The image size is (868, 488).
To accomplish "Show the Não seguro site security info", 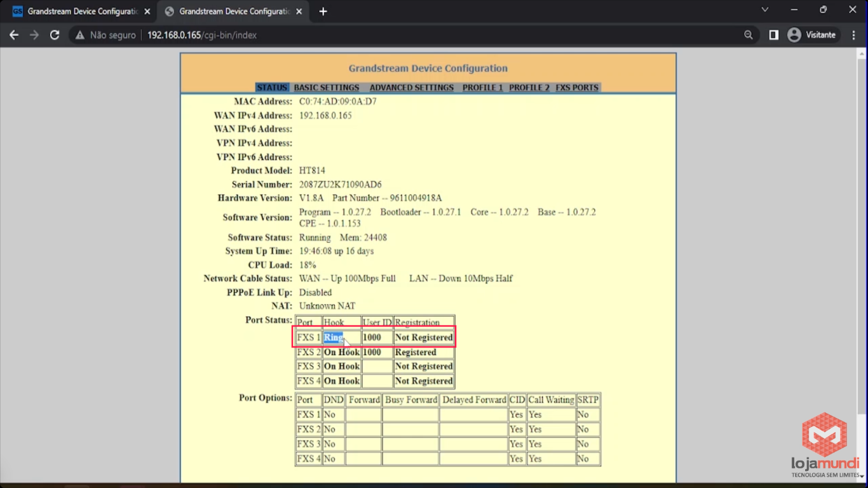I will (105, 35).
